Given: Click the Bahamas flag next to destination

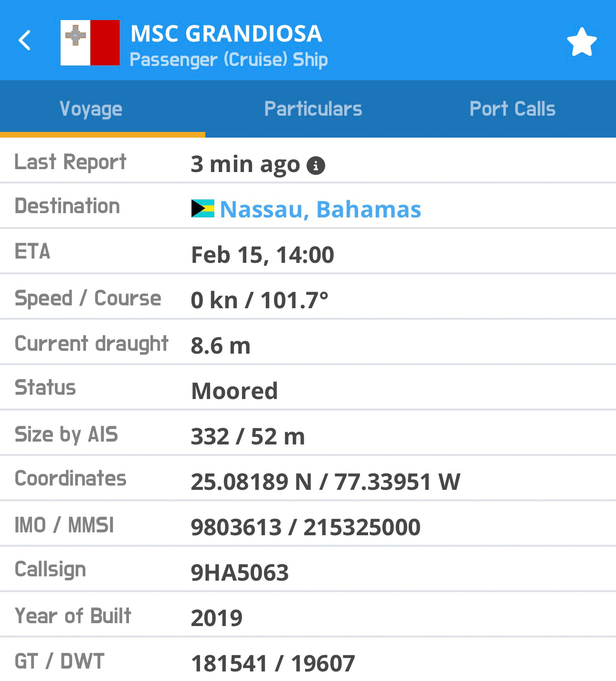Looking at the screenshot, I should click(x=202, y=209).
